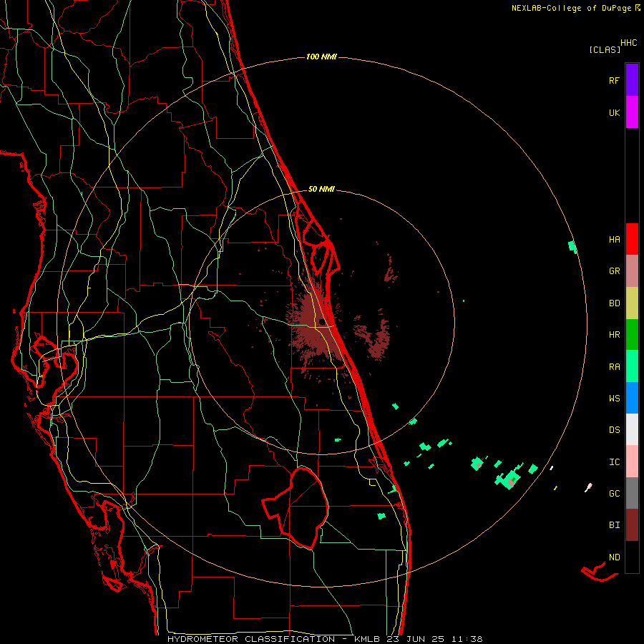Screen dimensions: 644x644
Task: Click the RA light green legend swatch
Action: (632, 366)
